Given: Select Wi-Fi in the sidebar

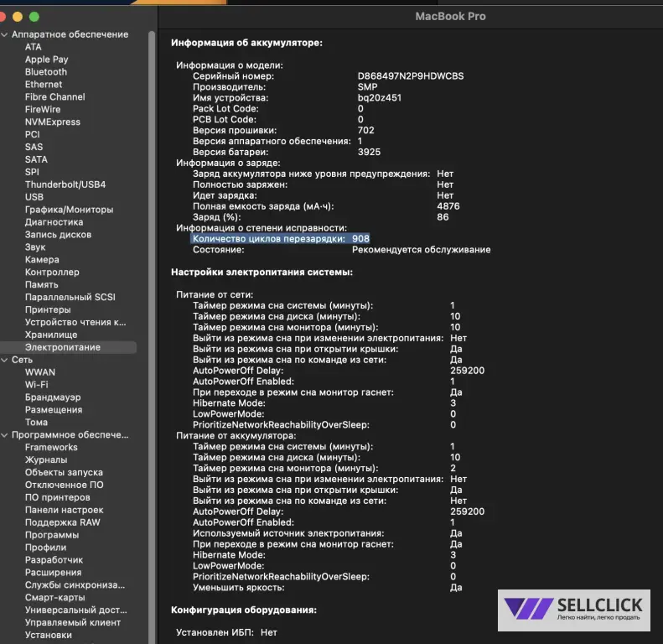Looking at the screenshot, I should pos(36,385).
